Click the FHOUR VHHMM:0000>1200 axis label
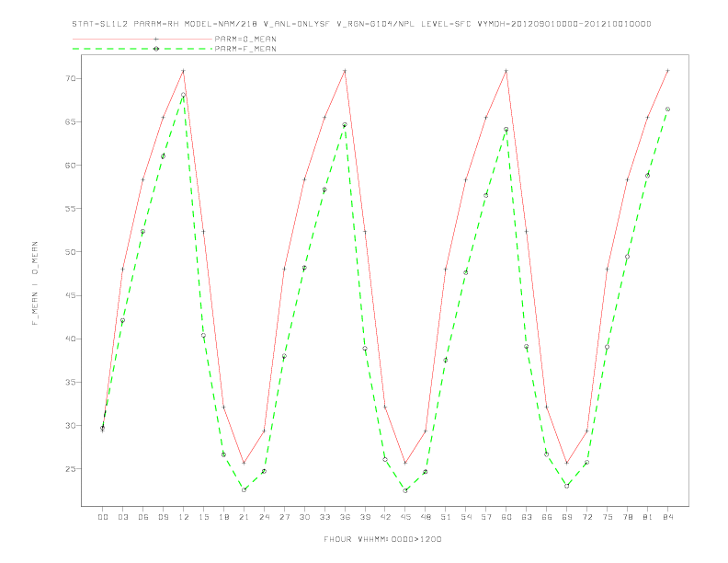The width and height of the screenshot is (728, 563). coord(382,539)
